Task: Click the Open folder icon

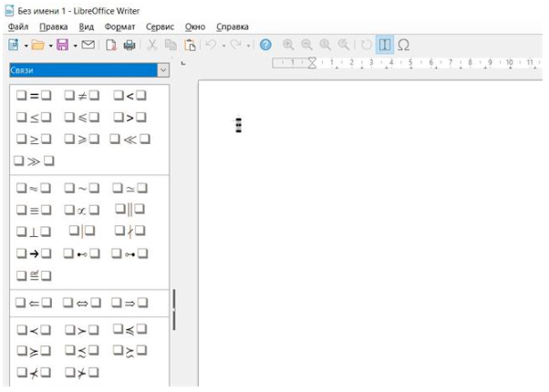Action: pos(37,45)
